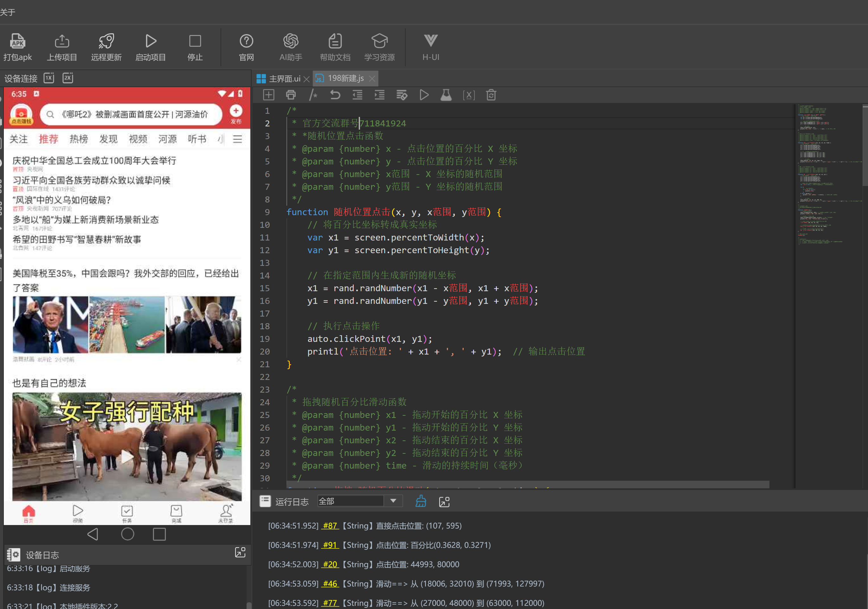The width and height of the screenshot is (868, 609).
Task: Open headline 庆祝中华全国总工会成立100周年大会举行
Action: point(94,160)
